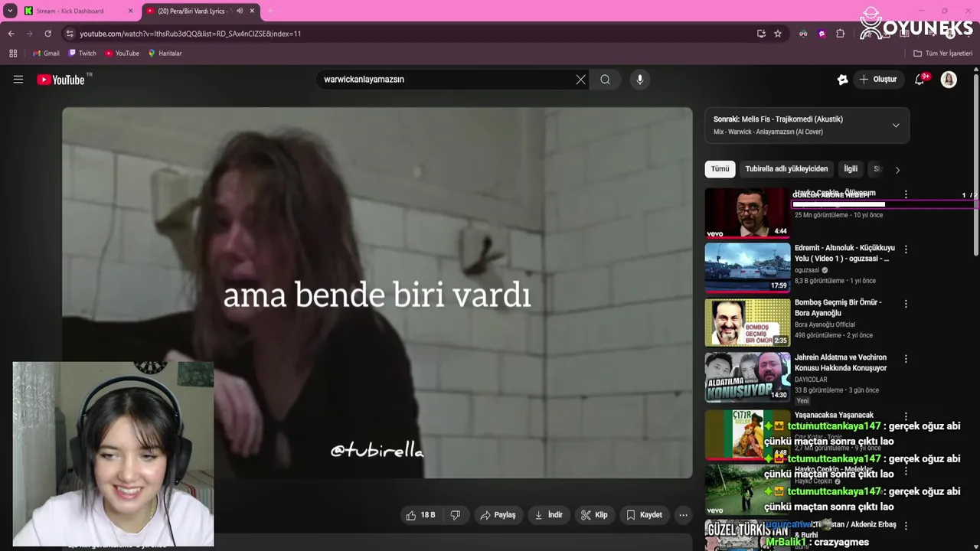980x551 pixels.
Task: Share the video with Paylaş
Action: point(498,515)
